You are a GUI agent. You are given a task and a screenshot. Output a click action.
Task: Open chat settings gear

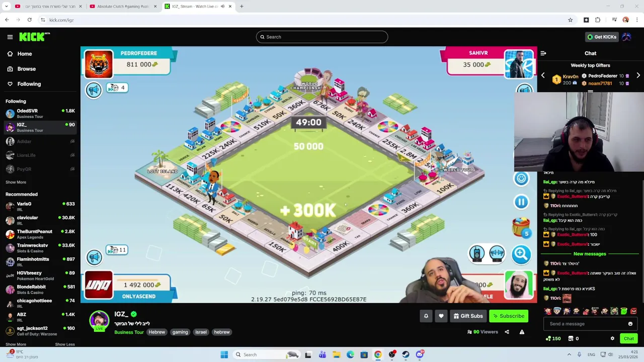[x=612, y=338]
